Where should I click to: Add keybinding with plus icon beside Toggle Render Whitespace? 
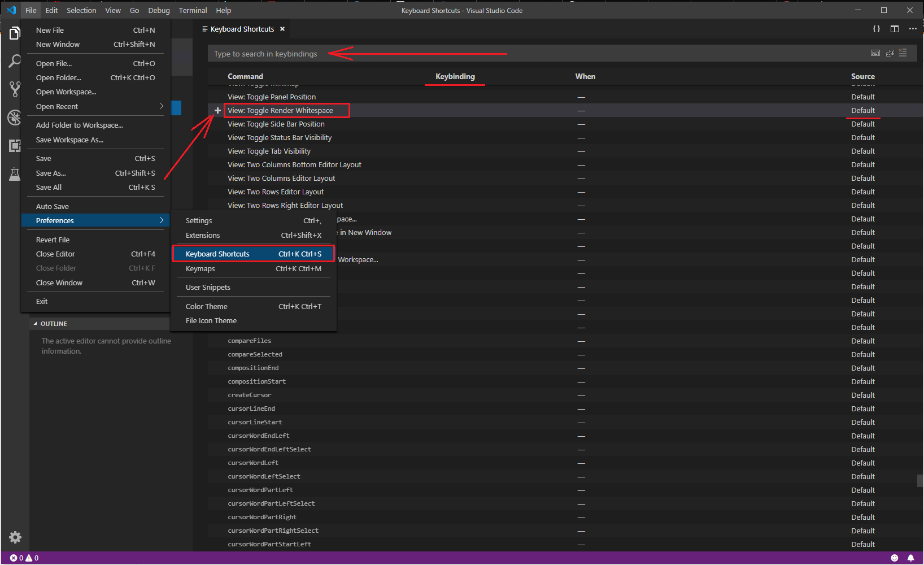pos(217,111)
